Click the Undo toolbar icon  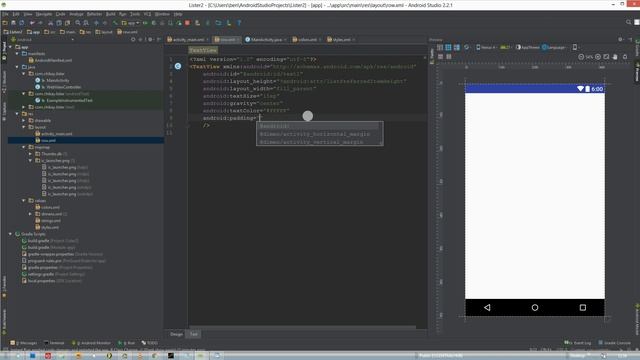32,23
